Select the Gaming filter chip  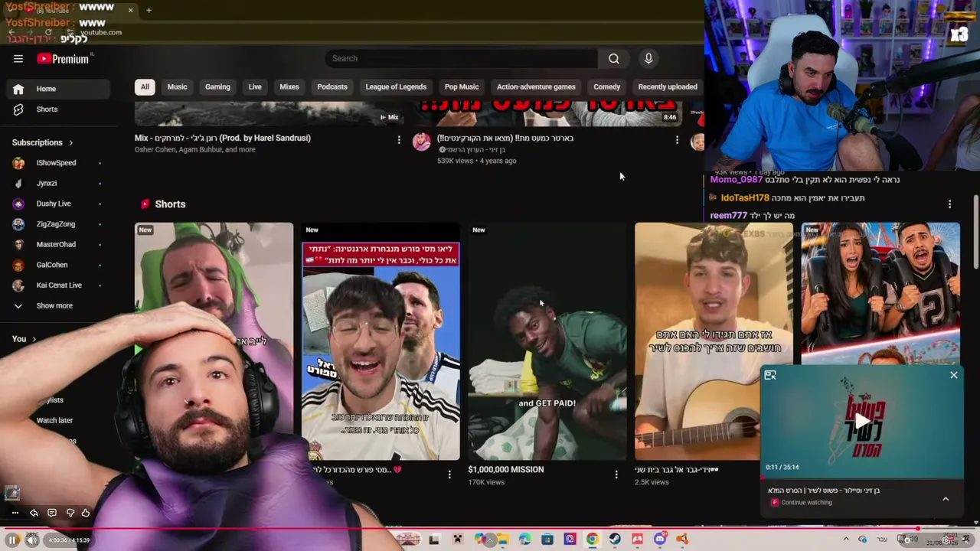coord(217,87)
